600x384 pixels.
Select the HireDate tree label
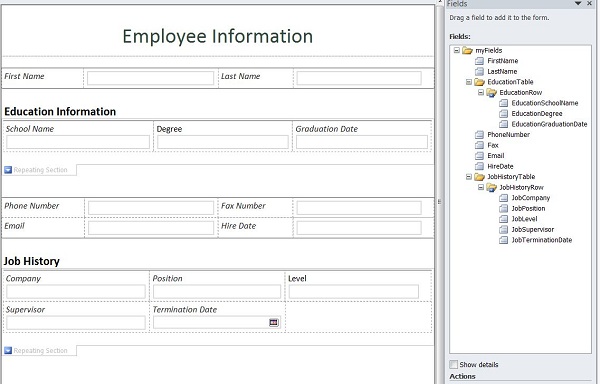500,166
